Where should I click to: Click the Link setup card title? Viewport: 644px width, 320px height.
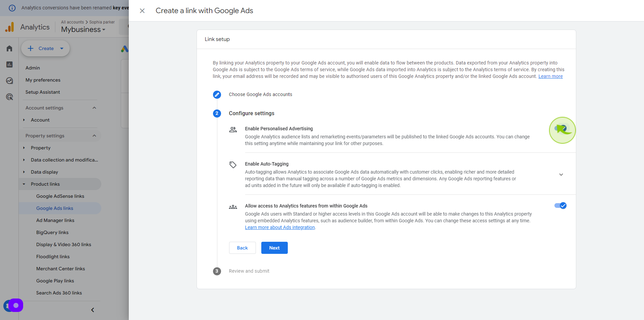217,39
